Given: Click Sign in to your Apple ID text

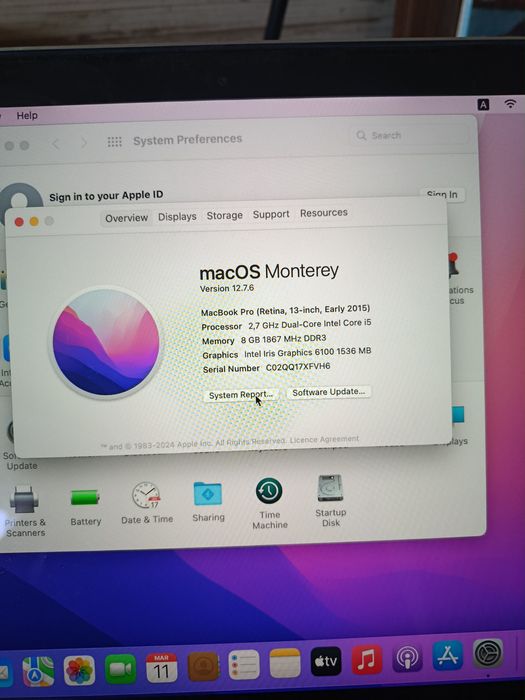Looking at the screenshot, I should point(106,196).
